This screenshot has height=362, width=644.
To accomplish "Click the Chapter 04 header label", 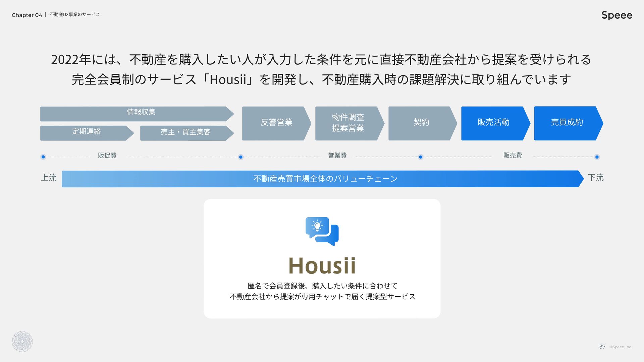I will coord(27,15).
